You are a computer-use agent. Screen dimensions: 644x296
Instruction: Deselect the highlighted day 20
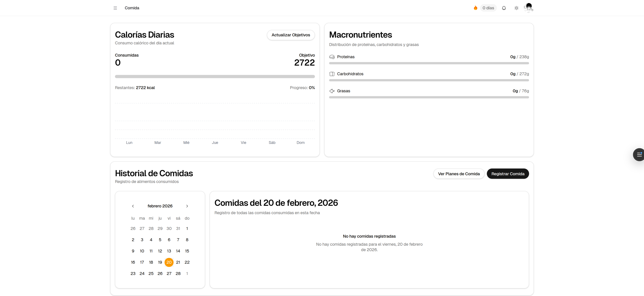pyautogui.click(x=169, y=262)
